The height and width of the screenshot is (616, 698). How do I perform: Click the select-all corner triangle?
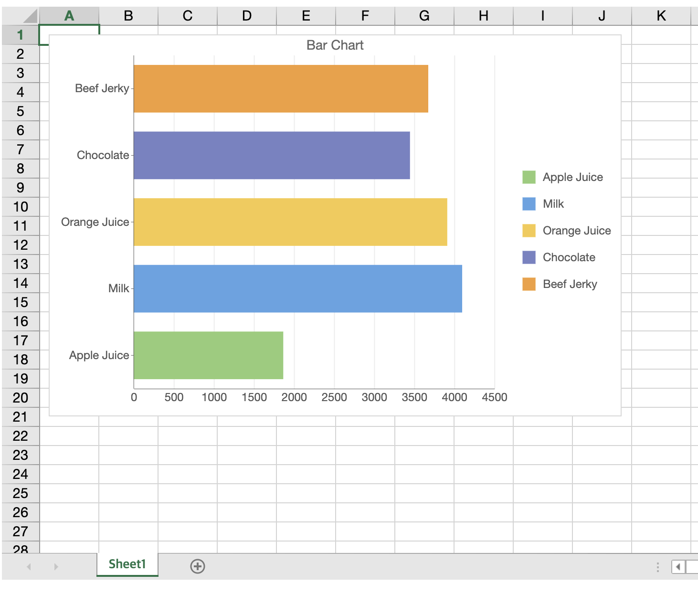click(x=30, y=16)
